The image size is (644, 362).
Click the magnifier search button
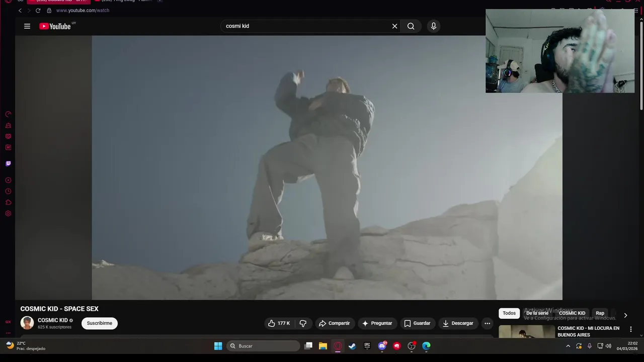tap(411, 26)
